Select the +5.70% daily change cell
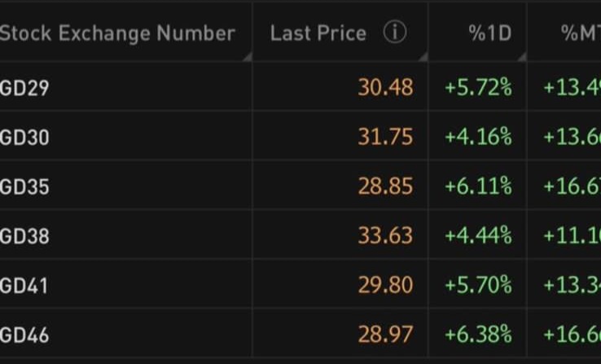The width and height of the screenshot is (601, 364). pyautogui.click(x=478, y=286)
